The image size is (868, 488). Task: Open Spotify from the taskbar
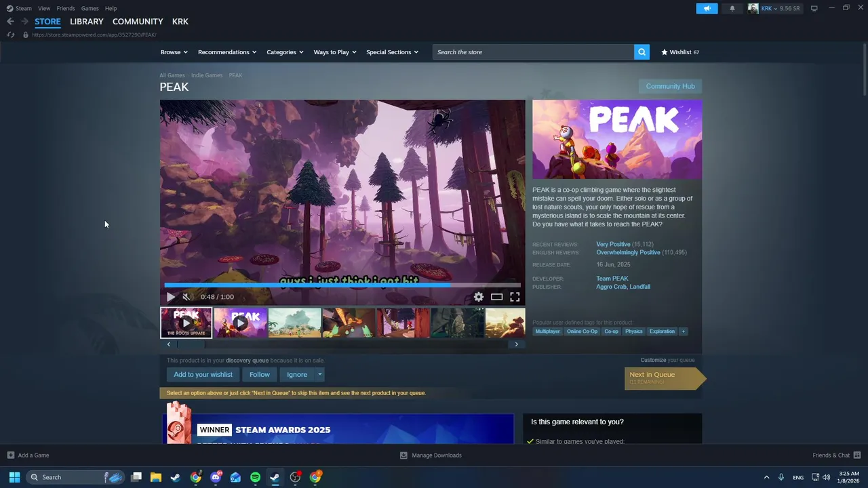pos(255,477)
